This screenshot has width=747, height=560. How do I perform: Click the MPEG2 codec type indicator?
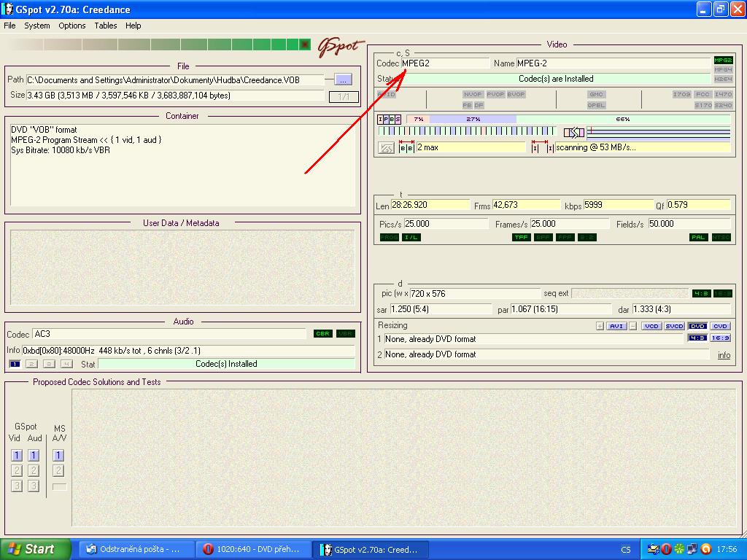pyautogui.click(x=723, y=60)
